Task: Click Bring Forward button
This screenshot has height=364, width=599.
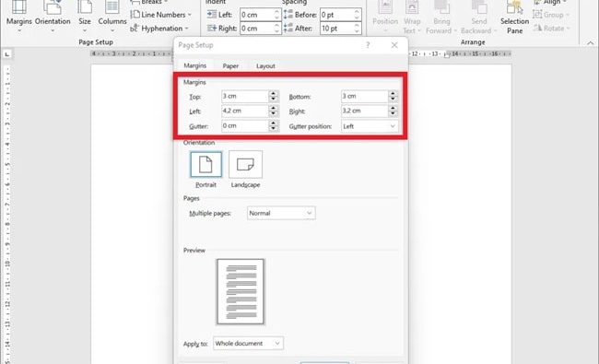Action: [441, 17]
